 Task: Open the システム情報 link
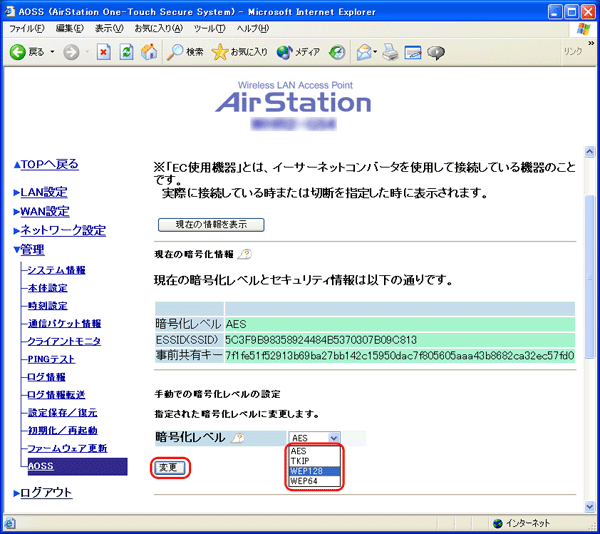point(56,270)
